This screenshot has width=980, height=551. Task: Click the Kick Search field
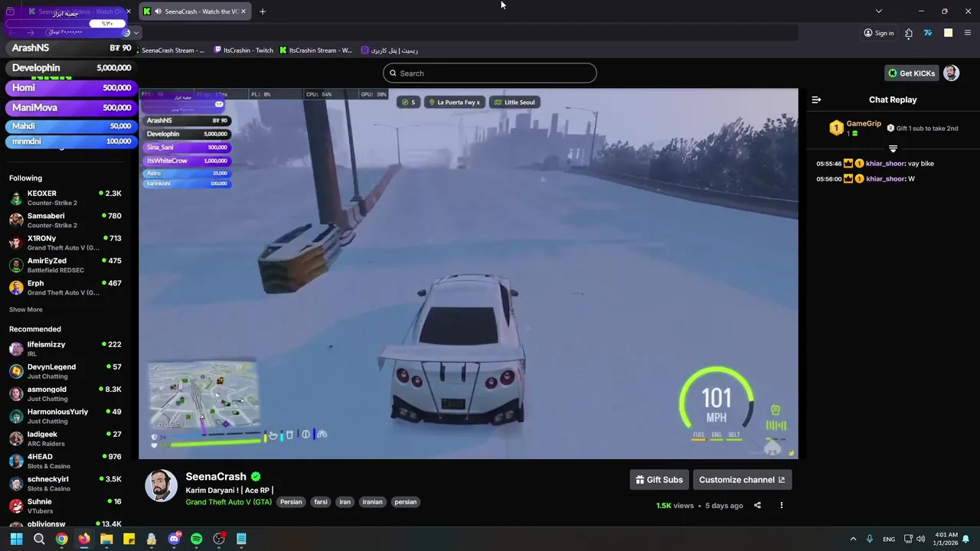(490, 73)
